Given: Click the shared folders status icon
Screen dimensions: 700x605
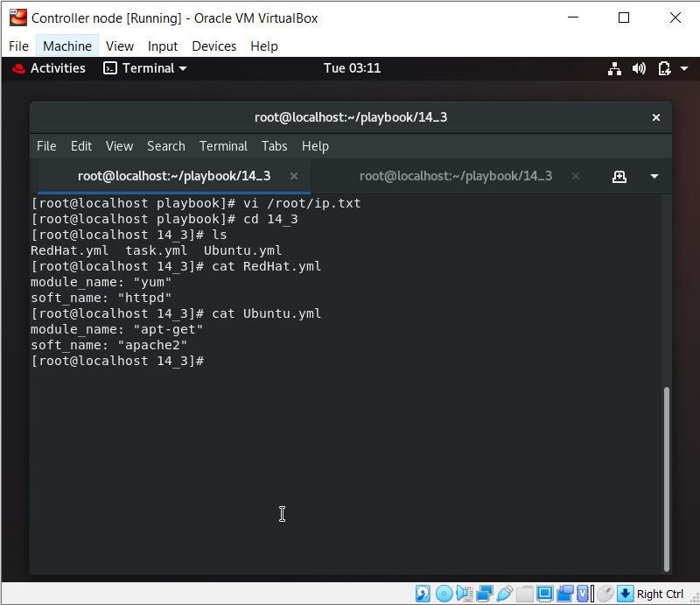Looking at the screenshot, I should [524, 594].
